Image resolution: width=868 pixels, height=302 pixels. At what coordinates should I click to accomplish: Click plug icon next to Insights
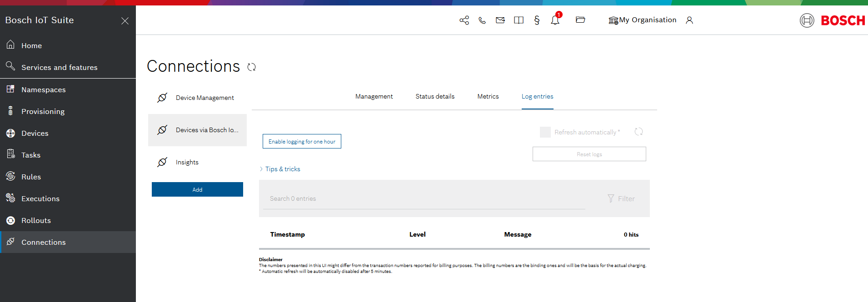(162, 162)
